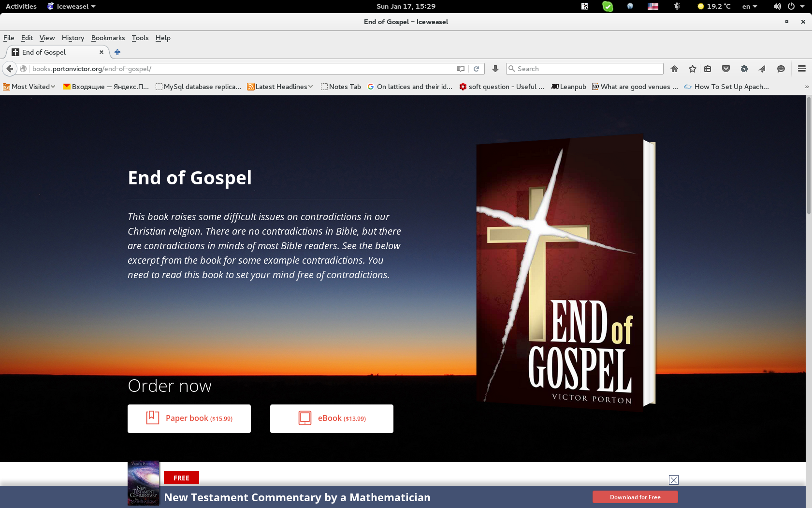The height and width of the screenshot is (508, 812).
Task: Click the US flag keyboard layout icon
Action: 653,6
